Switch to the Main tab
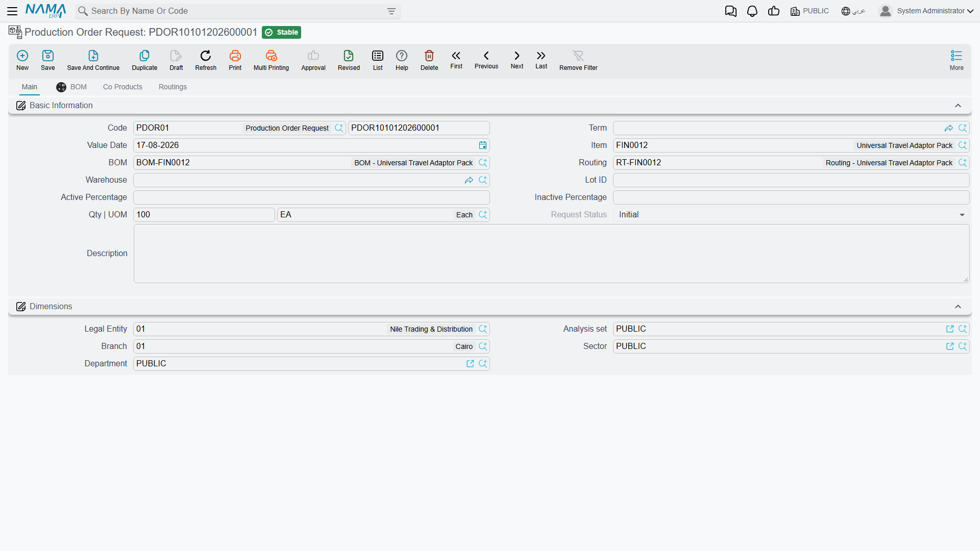The image size is (980, 551). [x=30, y=87]
